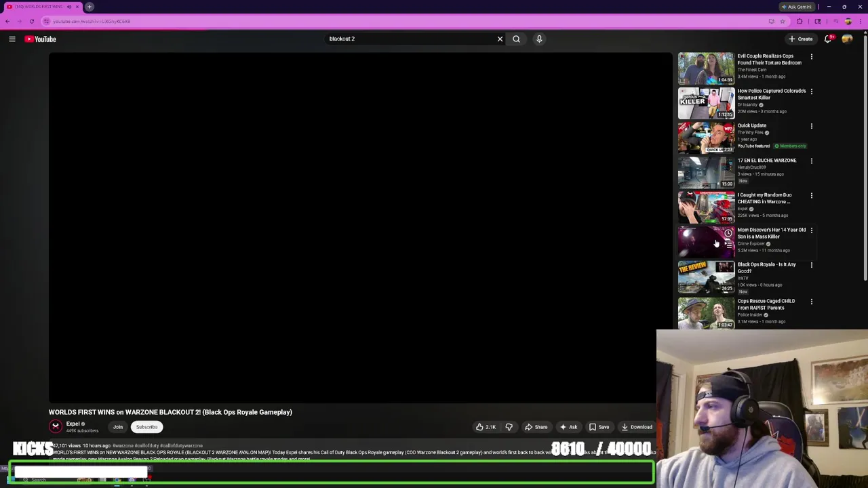Bookmark this page with the star icon
868x488 pixels.
[784, 21]
